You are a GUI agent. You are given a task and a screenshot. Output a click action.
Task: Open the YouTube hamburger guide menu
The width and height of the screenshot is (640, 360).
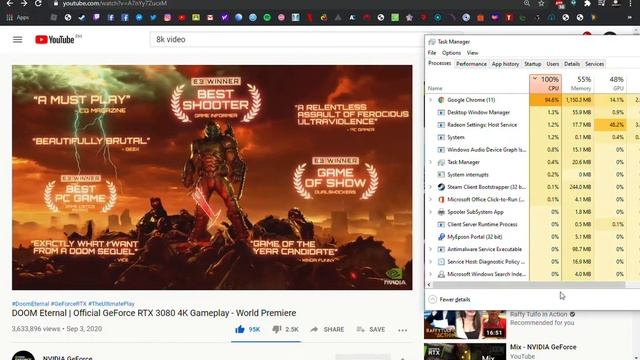[18, 40]
